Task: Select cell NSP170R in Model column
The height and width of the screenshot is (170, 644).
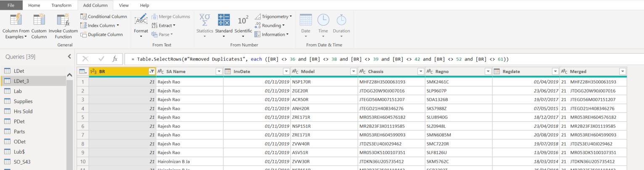Action: tap(324, 82)
